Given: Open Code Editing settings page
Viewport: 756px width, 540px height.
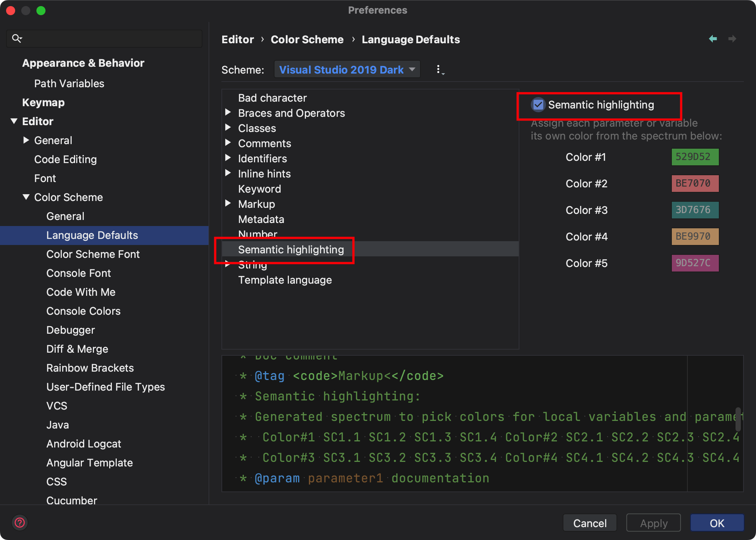Looking at the screenshot, I should point(65,159).
